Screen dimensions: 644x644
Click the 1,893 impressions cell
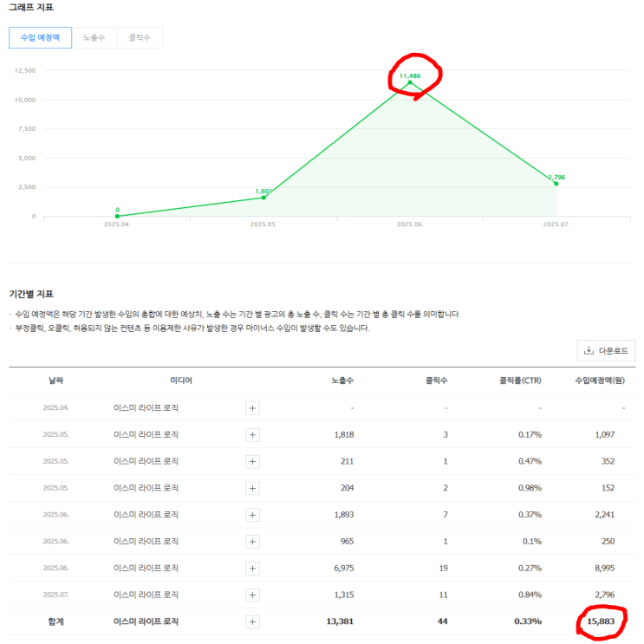pos(344,515)
